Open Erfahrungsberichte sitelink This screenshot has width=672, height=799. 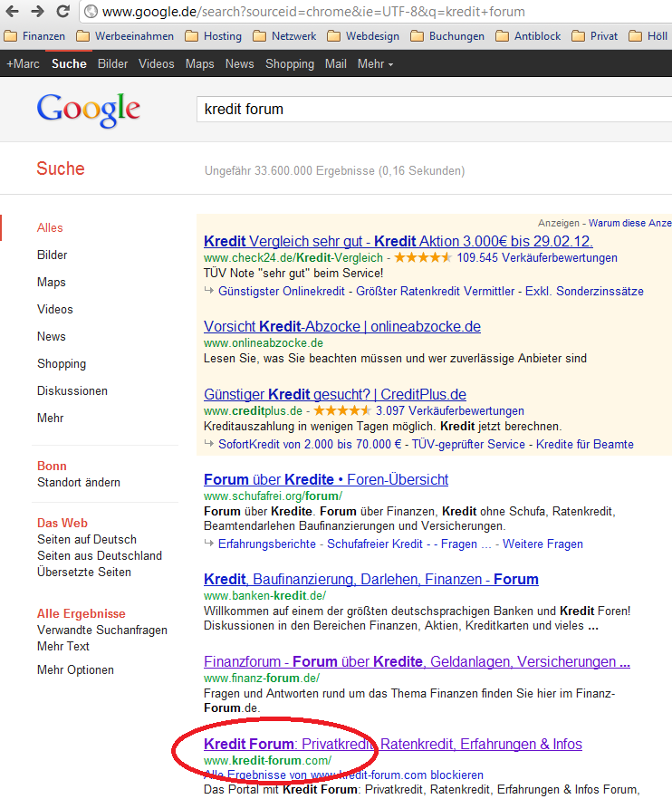pos(267,544)
